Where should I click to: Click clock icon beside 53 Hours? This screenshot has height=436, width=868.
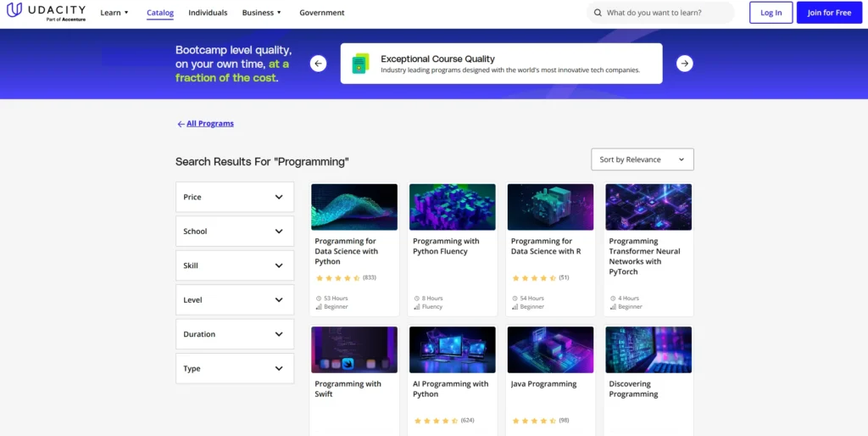[x=319, y=299]
